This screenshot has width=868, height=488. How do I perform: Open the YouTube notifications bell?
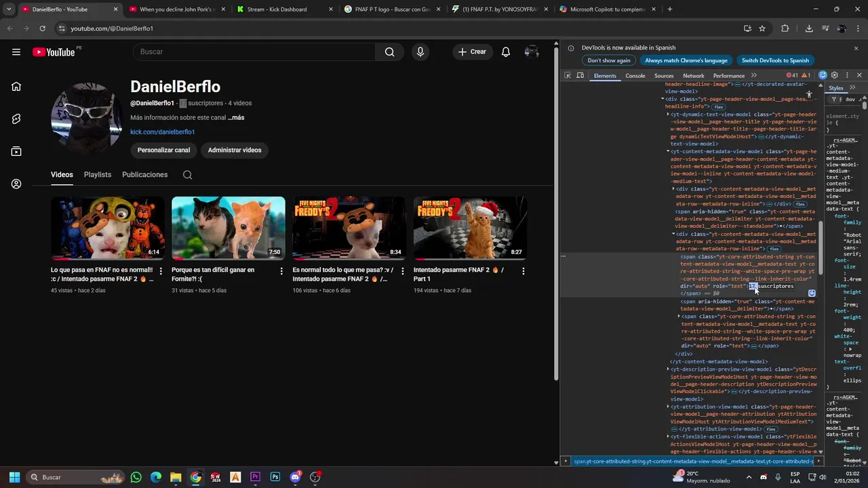point(506,52)
